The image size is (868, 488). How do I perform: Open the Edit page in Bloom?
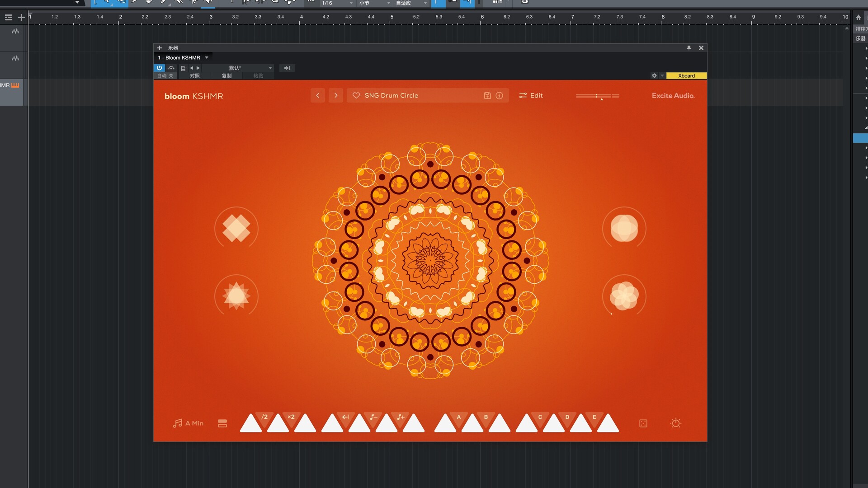[531, 95]
